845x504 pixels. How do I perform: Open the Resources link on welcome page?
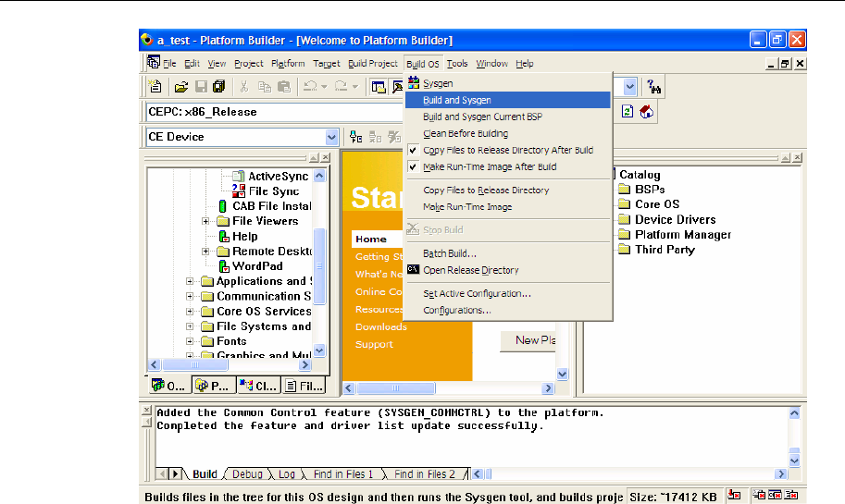[379, 310]
